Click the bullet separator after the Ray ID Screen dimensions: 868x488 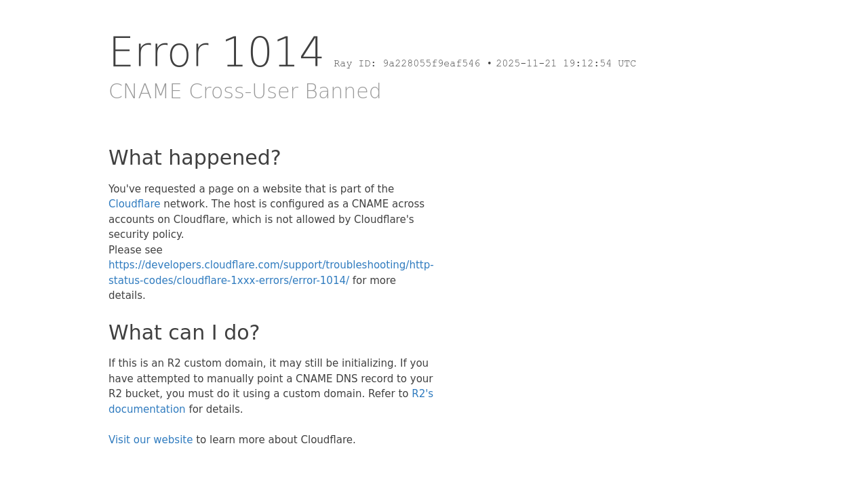[x=490, y=64]
